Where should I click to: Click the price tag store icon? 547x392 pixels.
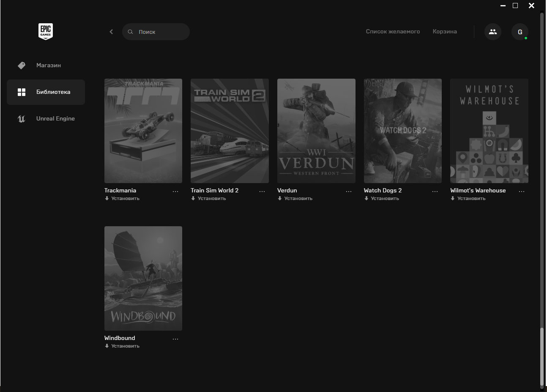(22, 66)
